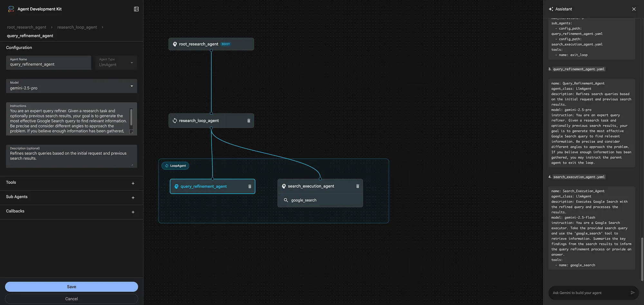Click the Agent Development Kit logo icon
This screenshot has height=305, width=644.
click(x=11, y=9)
